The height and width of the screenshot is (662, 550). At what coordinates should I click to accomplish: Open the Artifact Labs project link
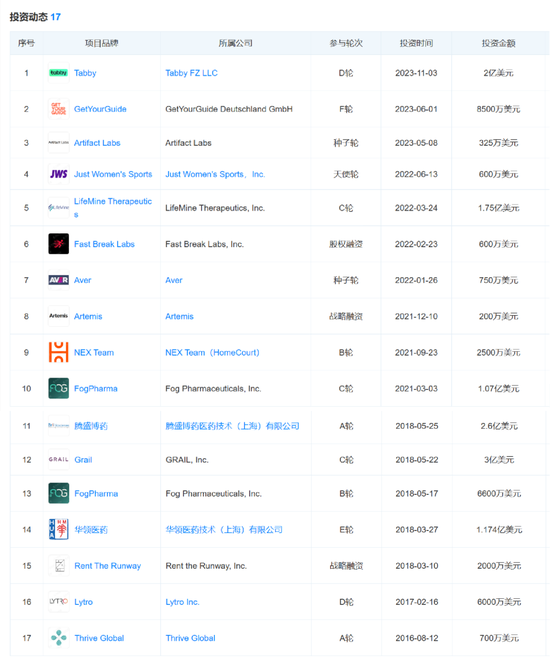click(x=97, y=143)
